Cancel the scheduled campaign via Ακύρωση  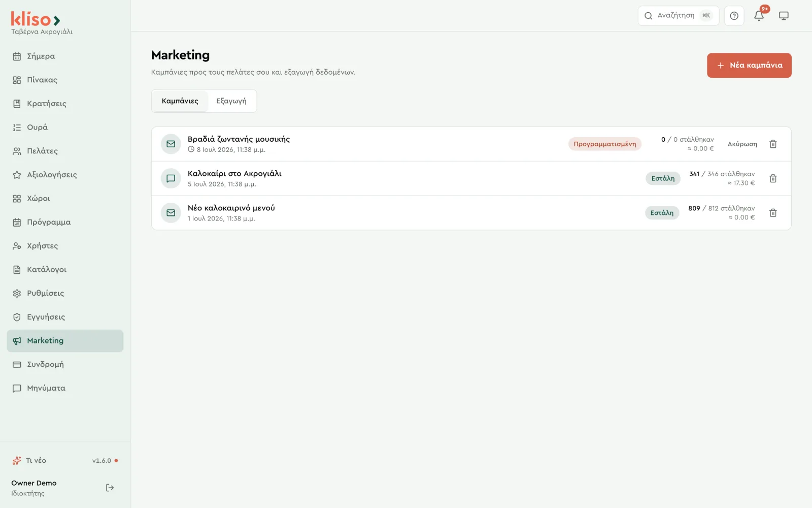(x=742, y=144)
